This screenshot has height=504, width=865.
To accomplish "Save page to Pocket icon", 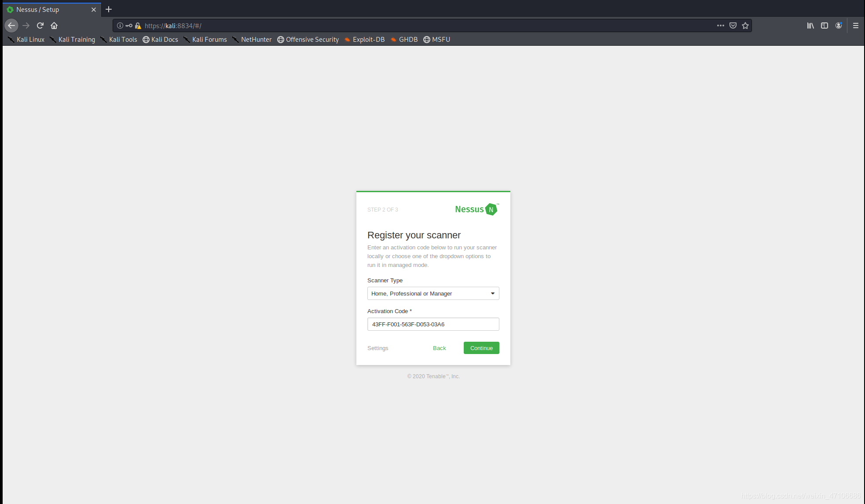I will point(733,26).
